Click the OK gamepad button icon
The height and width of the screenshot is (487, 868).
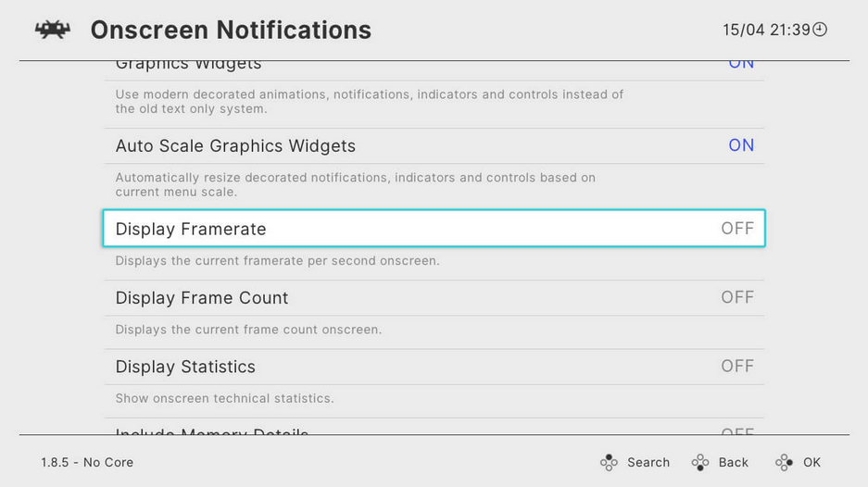(785, 462)
